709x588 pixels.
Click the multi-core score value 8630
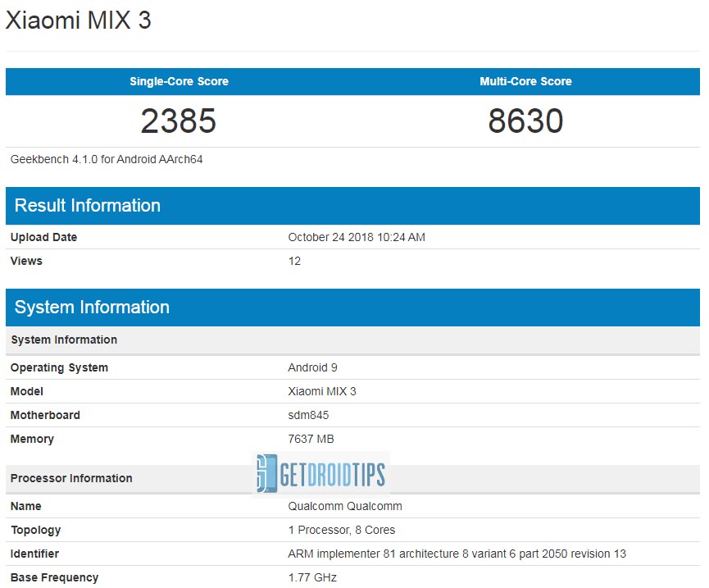coord(525,121)
